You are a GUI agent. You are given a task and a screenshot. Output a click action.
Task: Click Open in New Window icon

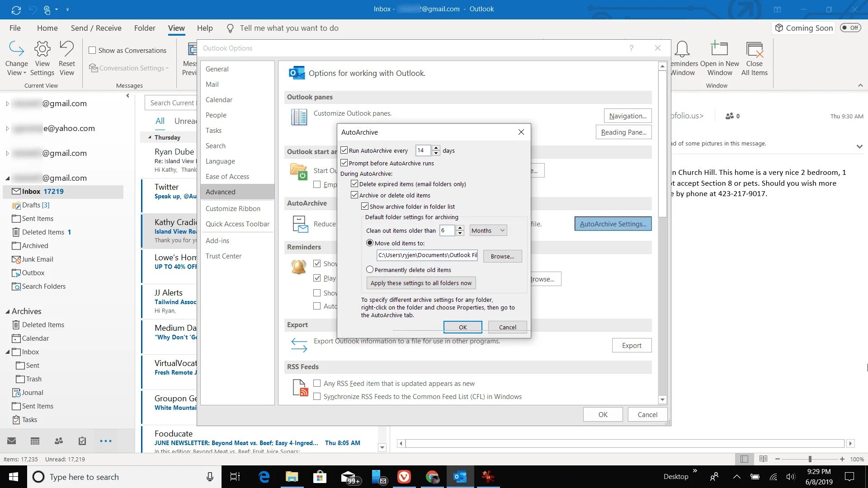pos(719,50)
